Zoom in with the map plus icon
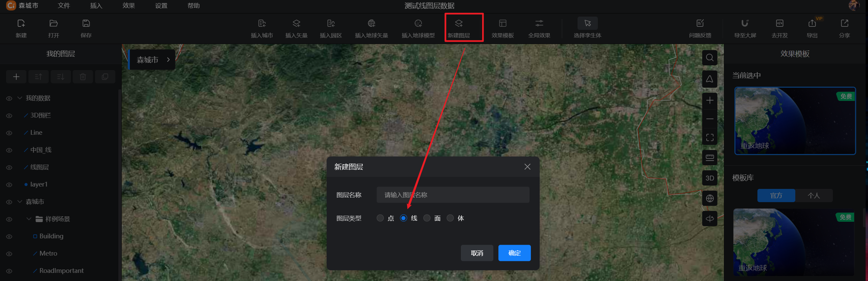The height and width of the screenshot is (281, 868). click(x=710, y=101)
